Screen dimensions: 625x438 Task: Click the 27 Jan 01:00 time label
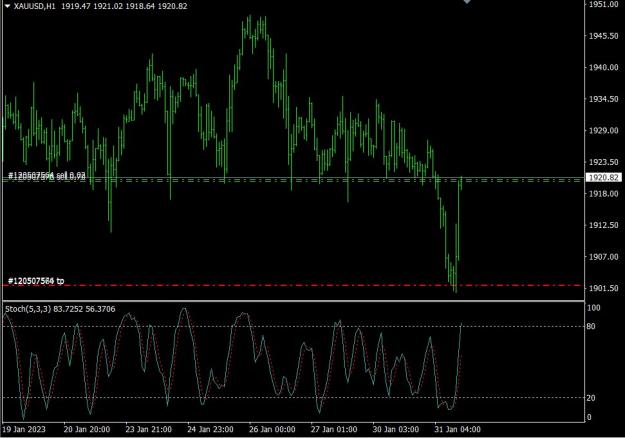click(334, 430)
